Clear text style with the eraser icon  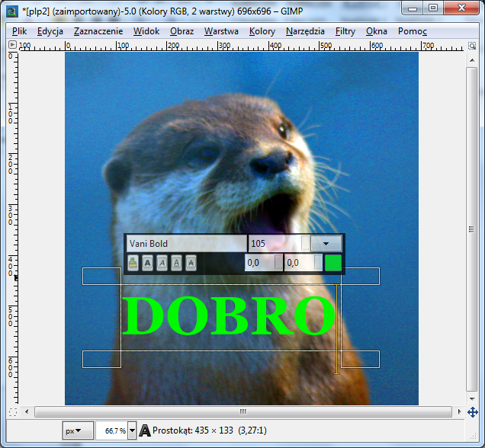pyautogui.click(x=133, y=264)
